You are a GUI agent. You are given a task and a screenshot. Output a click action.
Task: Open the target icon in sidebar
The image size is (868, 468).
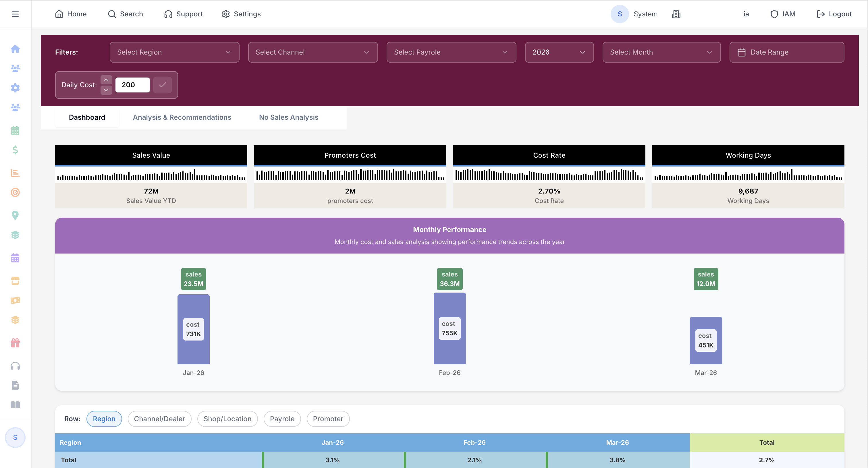15,192
